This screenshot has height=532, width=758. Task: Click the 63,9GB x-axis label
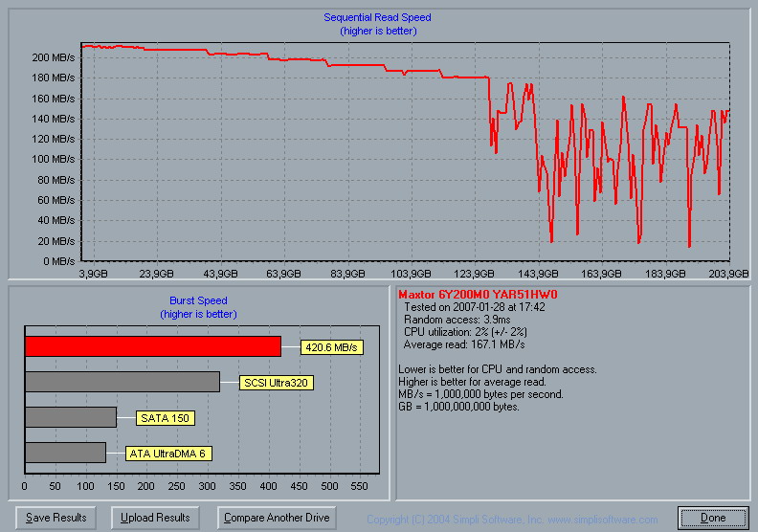283,274
